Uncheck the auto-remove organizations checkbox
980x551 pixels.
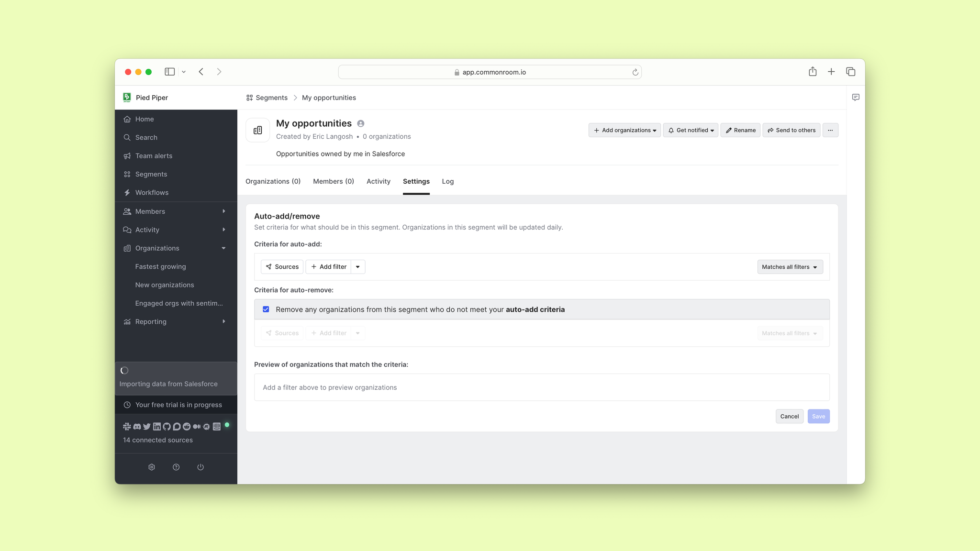[266, 309]
